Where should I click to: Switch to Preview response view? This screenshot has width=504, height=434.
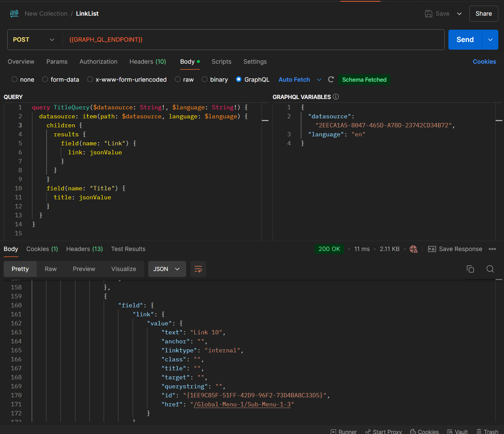[x=84, y=269]
